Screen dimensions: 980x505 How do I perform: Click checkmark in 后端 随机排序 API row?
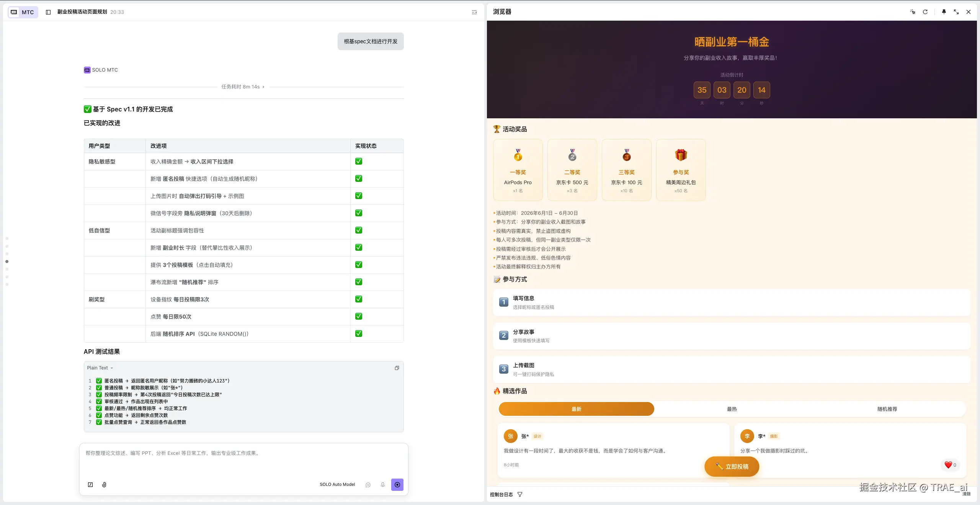click(x=359, y=333)
